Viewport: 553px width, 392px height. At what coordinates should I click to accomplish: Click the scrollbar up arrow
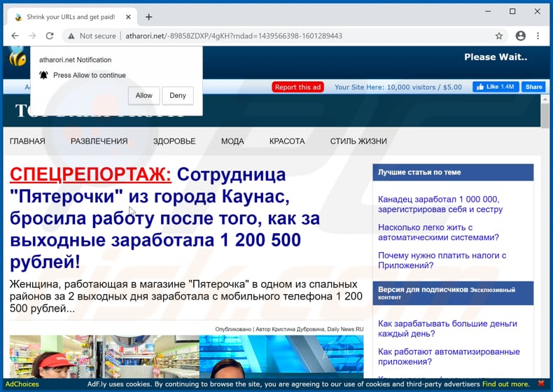pyautogui.click(x=545, y=99)
